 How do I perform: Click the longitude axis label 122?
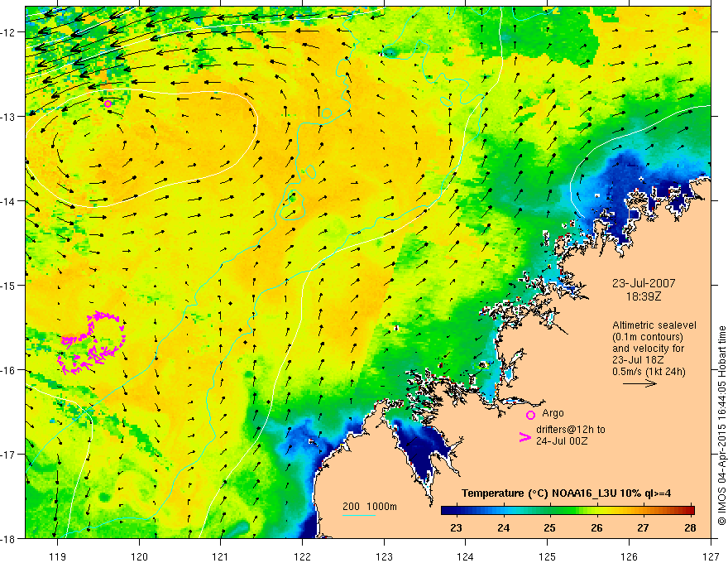(302, 556)
